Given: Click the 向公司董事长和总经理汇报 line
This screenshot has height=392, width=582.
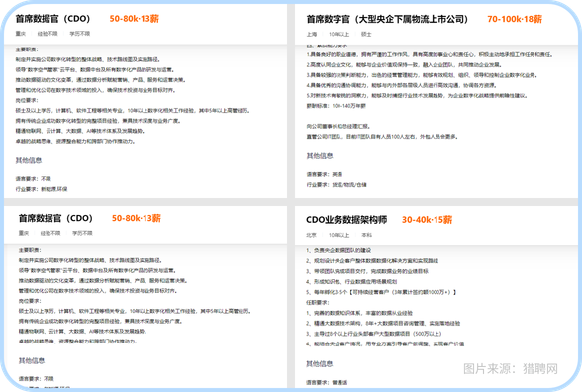Looking at the screenshot, I should pos(339,127).
